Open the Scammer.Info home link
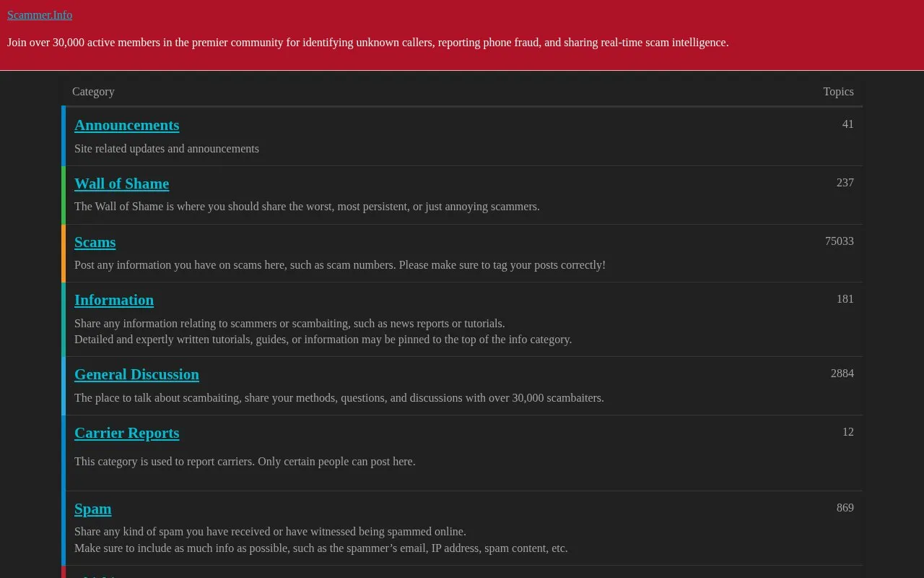 point(40,14)
